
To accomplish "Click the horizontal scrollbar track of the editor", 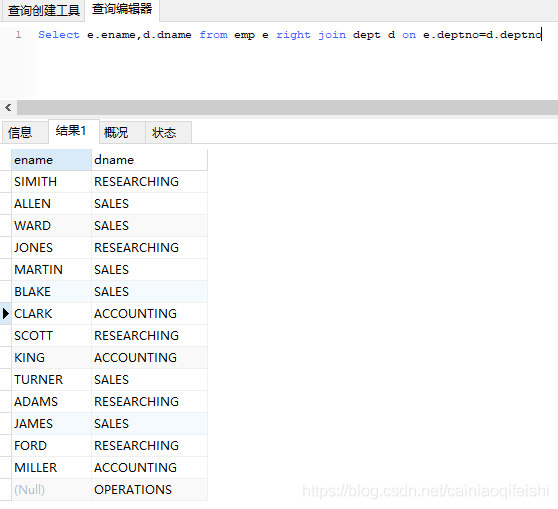I will pyautogui.click(x=288, y=107).
